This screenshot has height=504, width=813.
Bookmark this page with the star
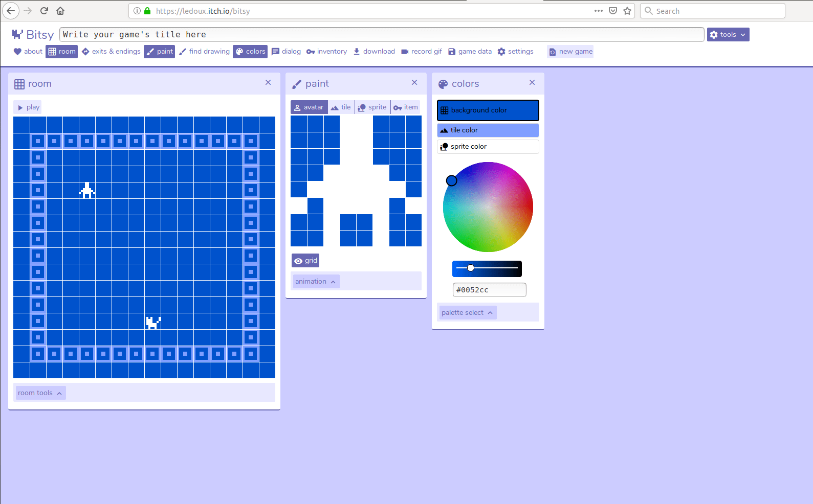click(627, 11)
